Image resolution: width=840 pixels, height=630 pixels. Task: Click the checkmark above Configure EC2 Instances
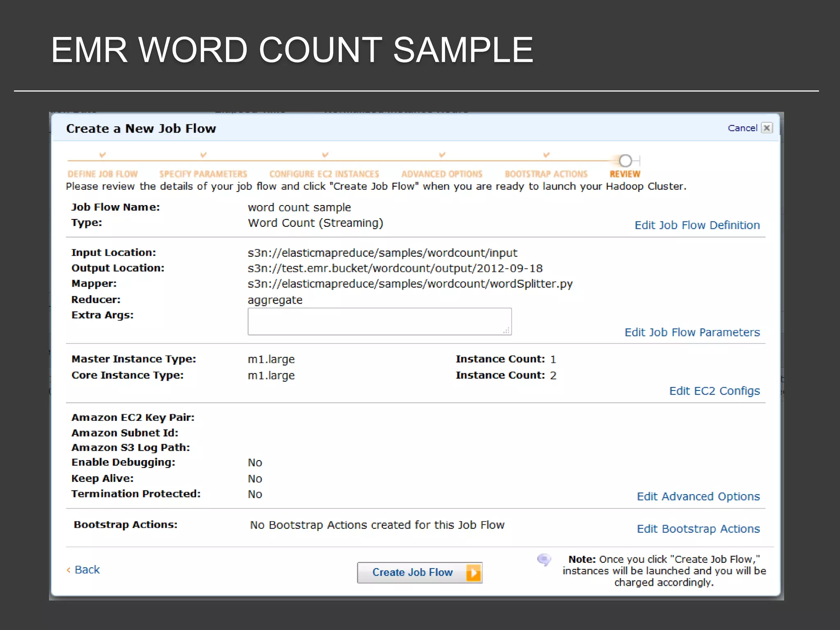point(325,155)
